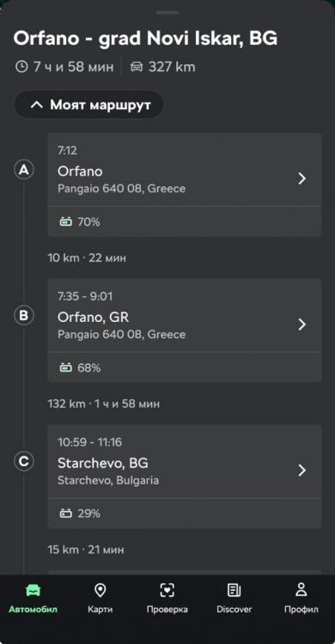The image size is (335, 644).
Task: Open the Профил person icon
Action: pos(301,590)
